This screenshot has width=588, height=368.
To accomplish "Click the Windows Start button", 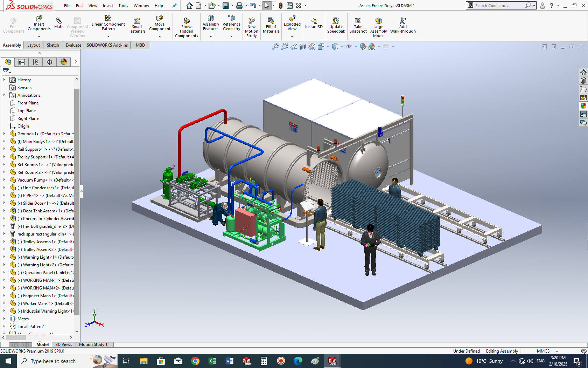I will pyautogui.click(x=8, y=361).
